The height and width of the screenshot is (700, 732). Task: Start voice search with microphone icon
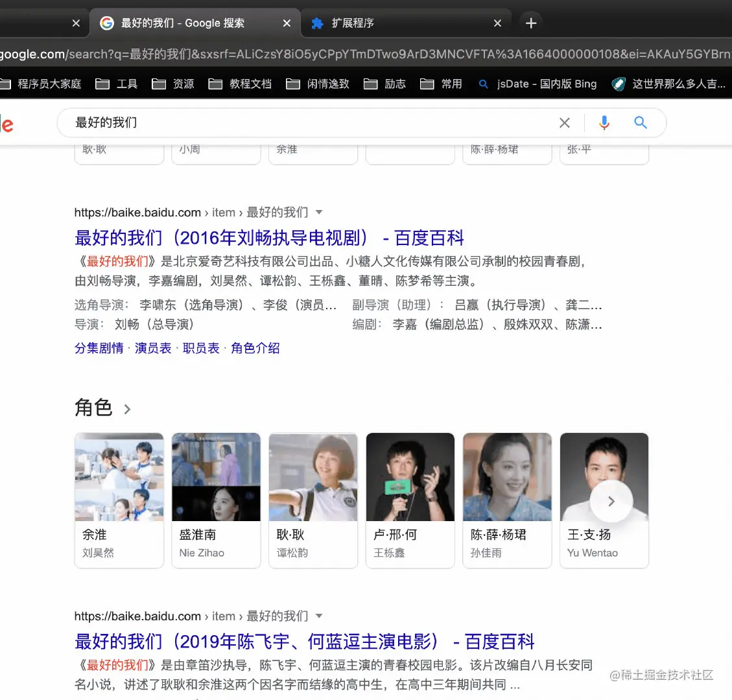point(604,122)
